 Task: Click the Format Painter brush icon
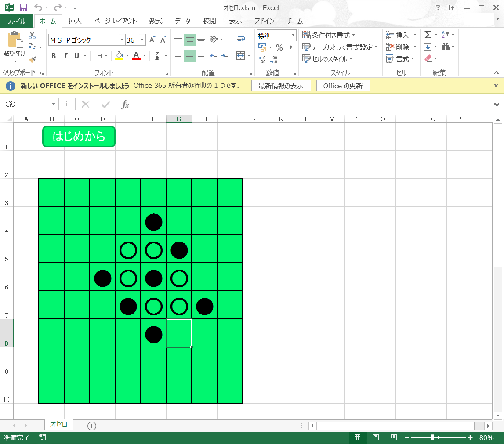coord(33,59)
